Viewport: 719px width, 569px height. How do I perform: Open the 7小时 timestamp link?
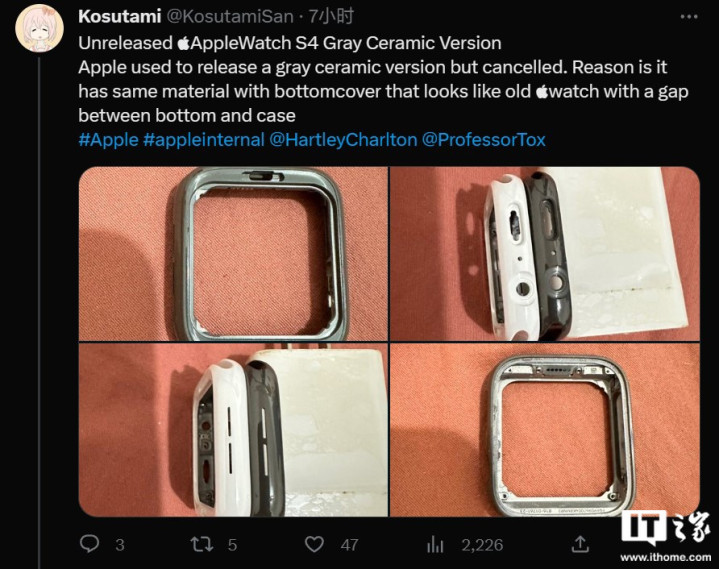pyautogui.click(x=331, y=17)
